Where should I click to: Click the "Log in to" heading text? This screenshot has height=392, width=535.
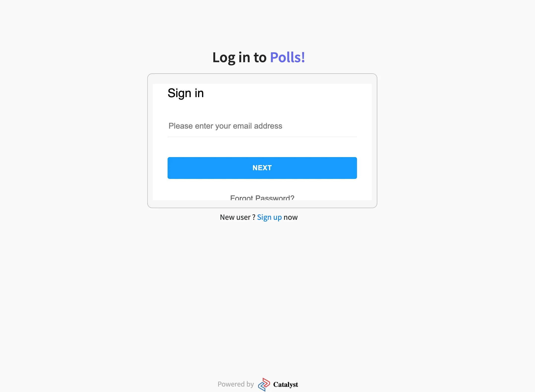click(x=239, y=58)
